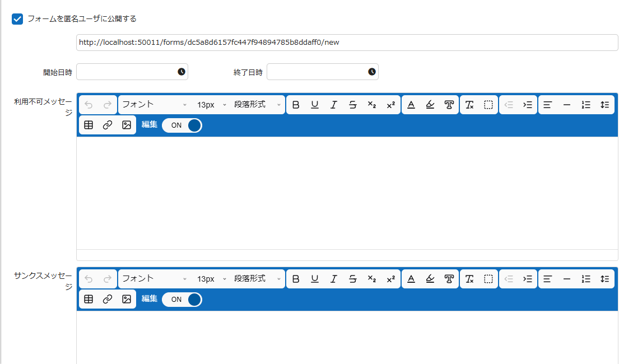
Task: Open line height in サンクスメッセージ editor
Action: tap(605, 279)
